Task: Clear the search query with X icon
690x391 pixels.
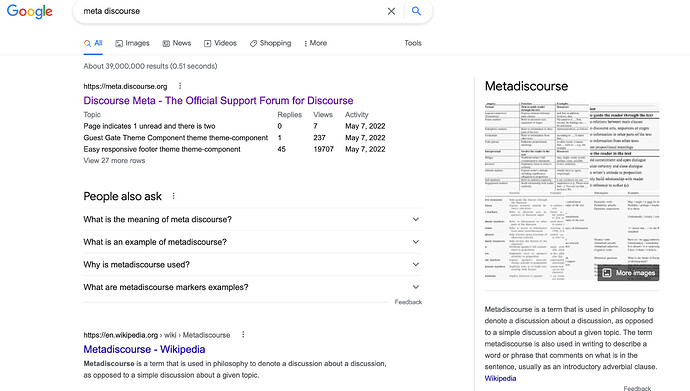Action: click(x=391, y=11)
